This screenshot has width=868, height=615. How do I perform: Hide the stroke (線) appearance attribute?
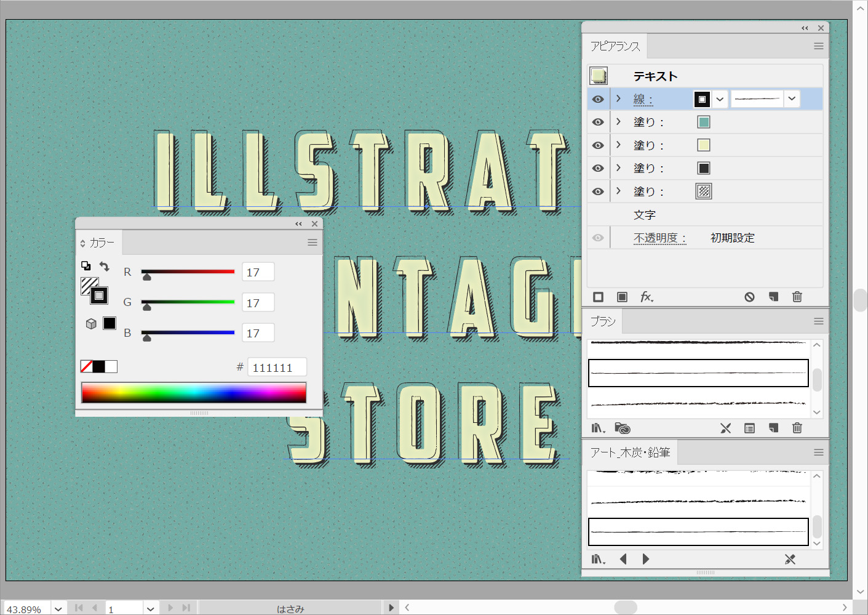(x=598, y=99)
